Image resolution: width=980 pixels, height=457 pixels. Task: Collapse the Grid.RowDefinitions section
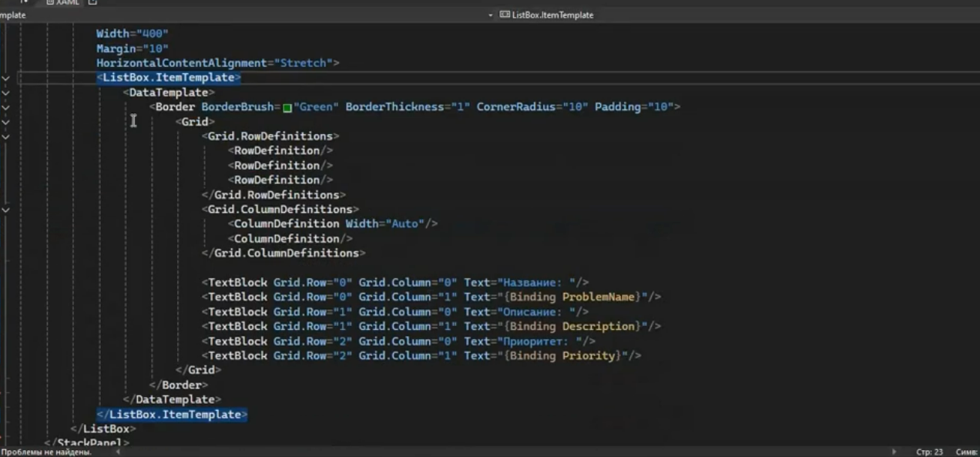5,136
